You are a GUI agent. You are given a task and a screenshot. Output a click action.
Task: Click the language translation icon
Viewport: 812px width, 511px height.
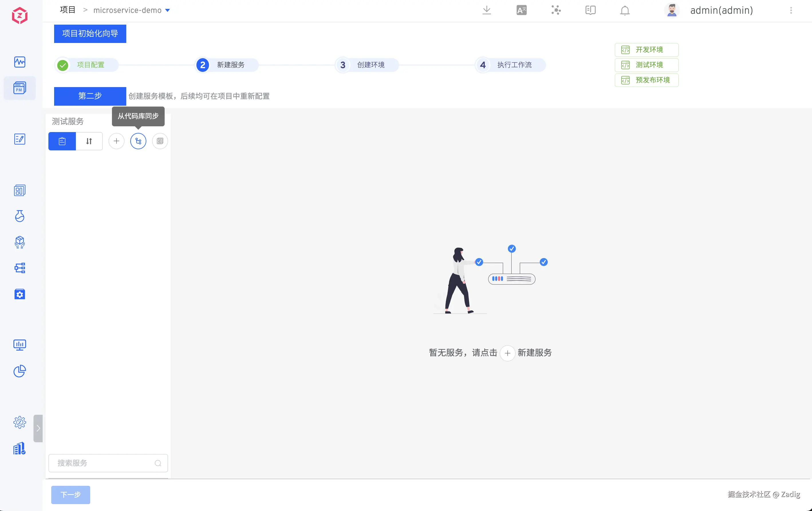(521, 10)
